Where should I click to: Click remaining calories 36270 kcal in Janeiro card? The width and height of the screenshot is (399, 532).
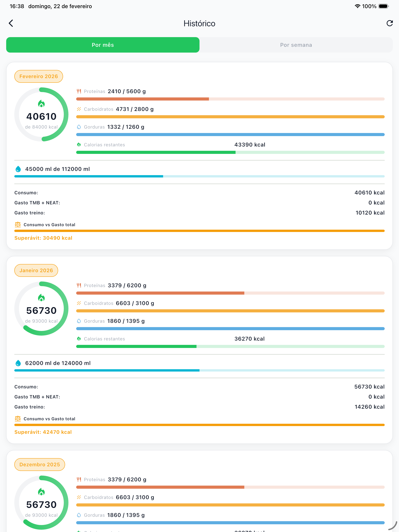(x=250, y=339)
